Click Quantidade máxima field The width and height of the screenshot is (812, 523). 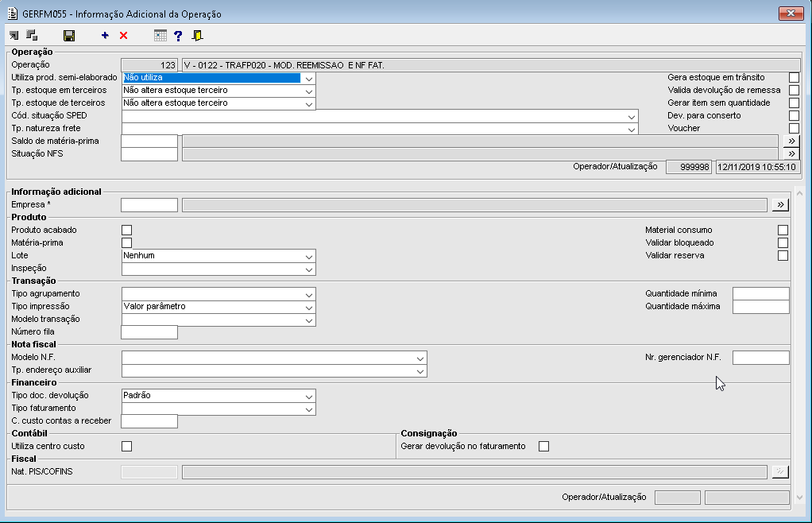click(760, 307)
